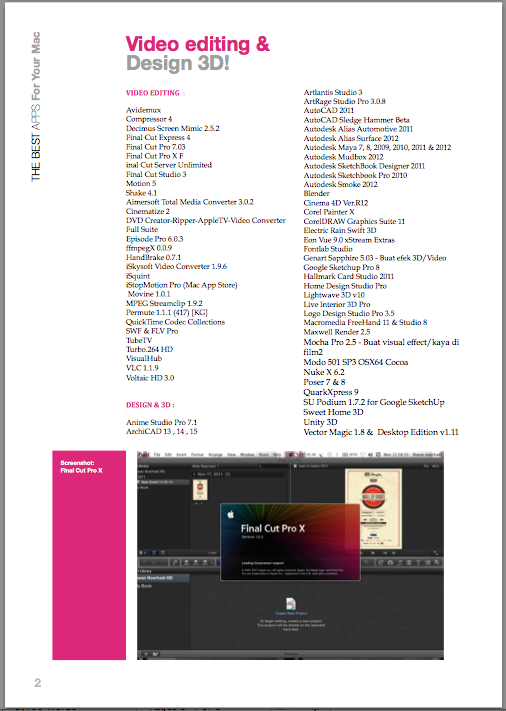Select 'Autodesk Mudbox 2012' entry
The width and height of the screenshot is (506, 711).
point(343,157)
